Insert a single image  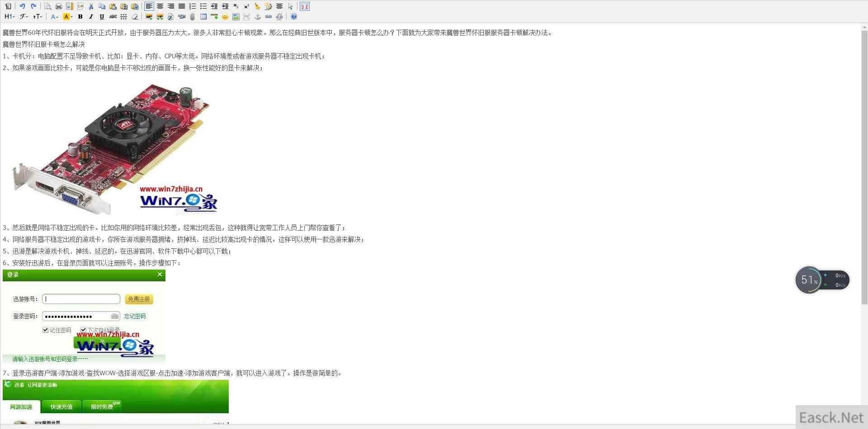point(149,17)
